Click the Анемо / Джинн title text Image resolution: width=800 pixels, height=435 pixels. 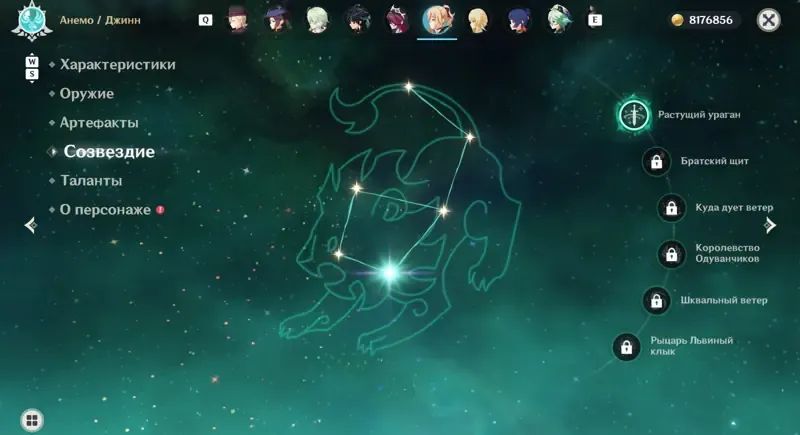coord(100,20)
